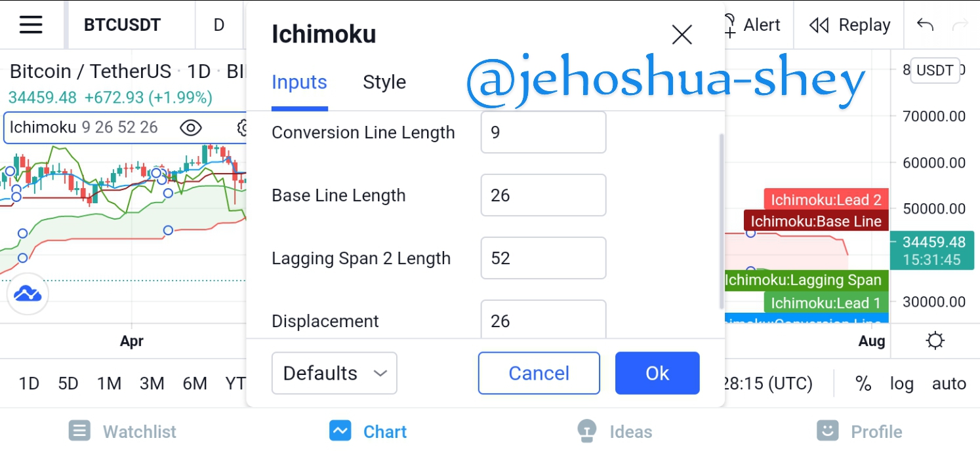
Task: Tap the blue cloud indicator icon
Action: tap(28, 294)
